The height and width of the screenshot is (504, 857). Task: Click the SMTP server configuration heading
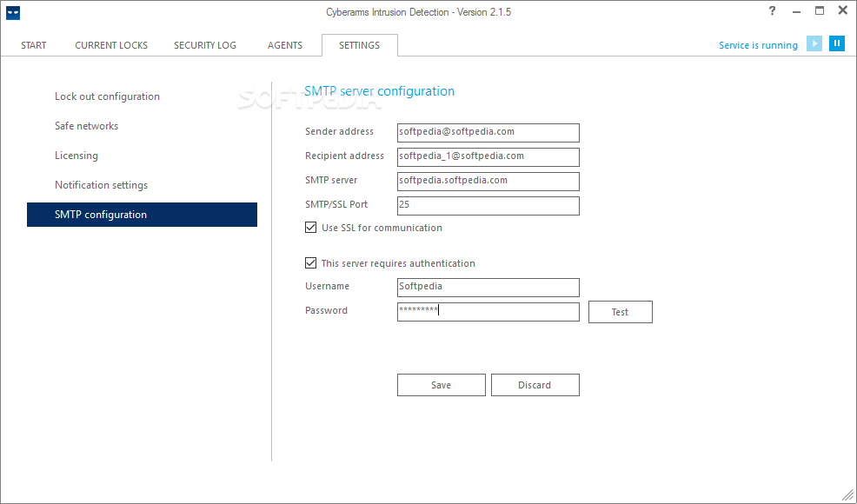point(379,91)
